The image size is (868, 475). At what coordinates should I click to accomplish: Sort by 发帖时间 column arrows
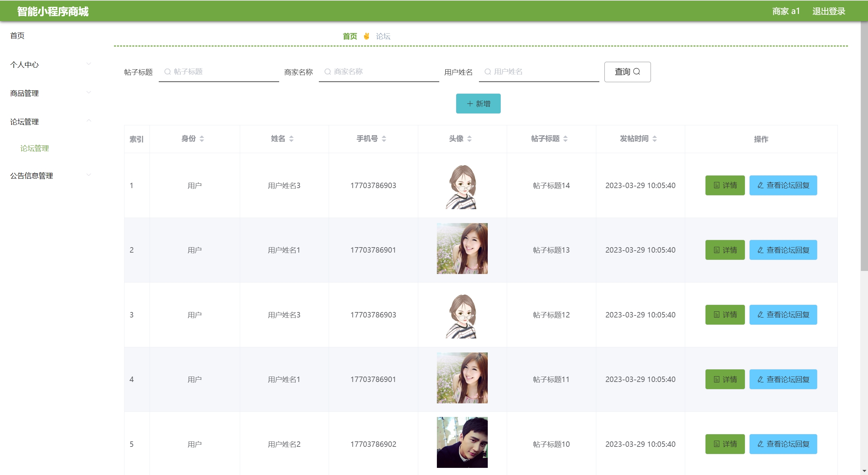pos(655,139)
